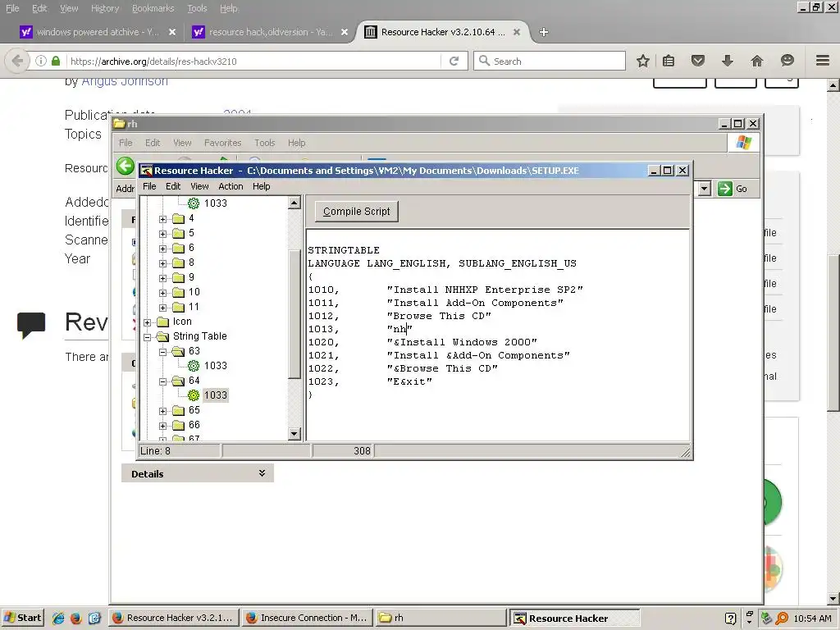Collapse string table folder 63
This screenshot has height=630, width=840.
point(163,352)
